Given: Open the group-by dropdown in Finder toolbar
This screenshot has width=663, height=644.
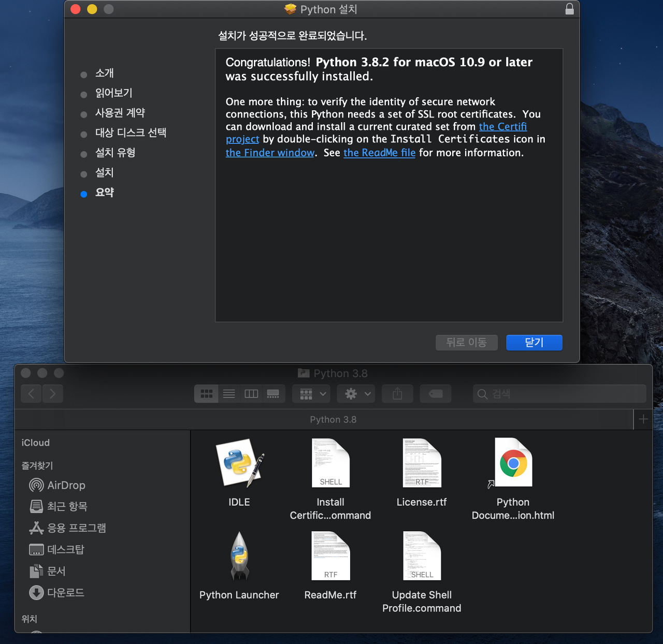Looking at the screenshot, I should [x=311, y=394].
